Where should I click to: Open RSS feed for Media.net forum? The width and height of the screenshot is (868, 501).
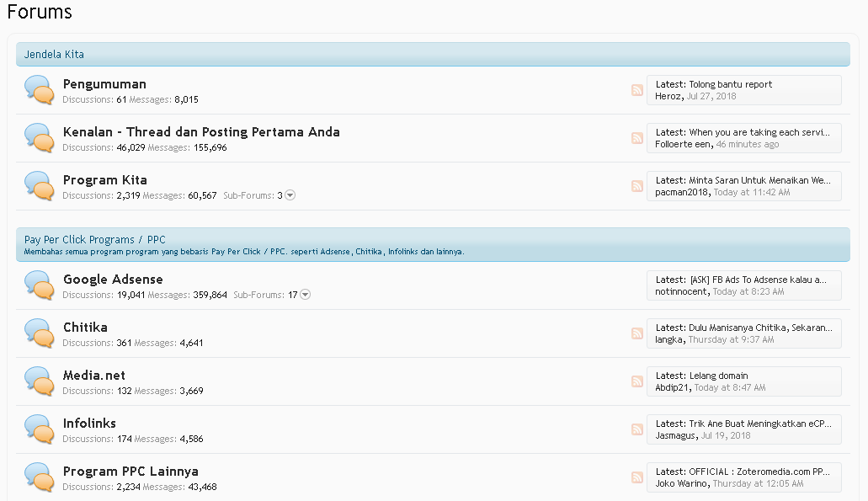click(637, 381)
